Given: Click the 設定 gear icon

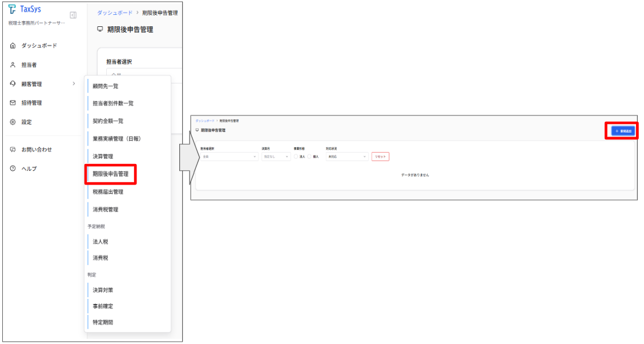Looking at the screenshot, I should pyautogui.click(x=13, y=122).
